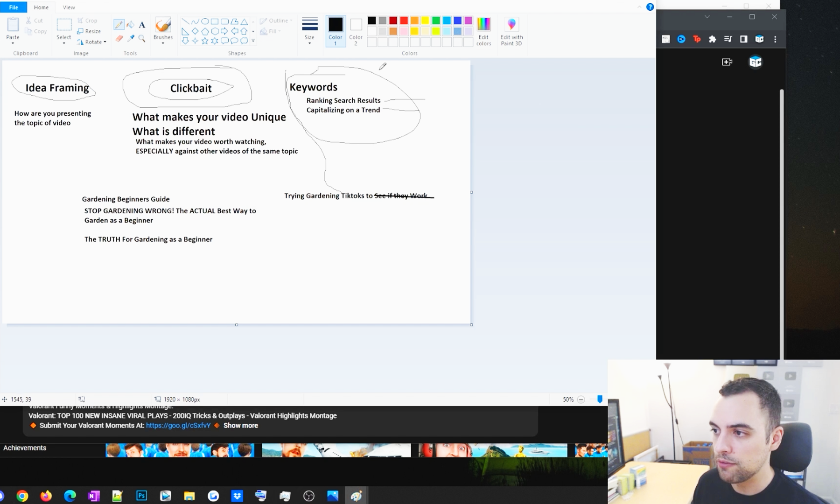Viewport: 840px width, 504px height.
Task: Pick the Eraser tool
Action: [119, 38]
